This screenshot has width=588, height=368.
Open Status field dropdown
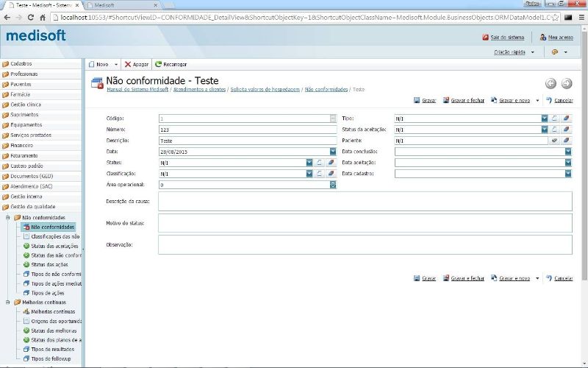309,163
